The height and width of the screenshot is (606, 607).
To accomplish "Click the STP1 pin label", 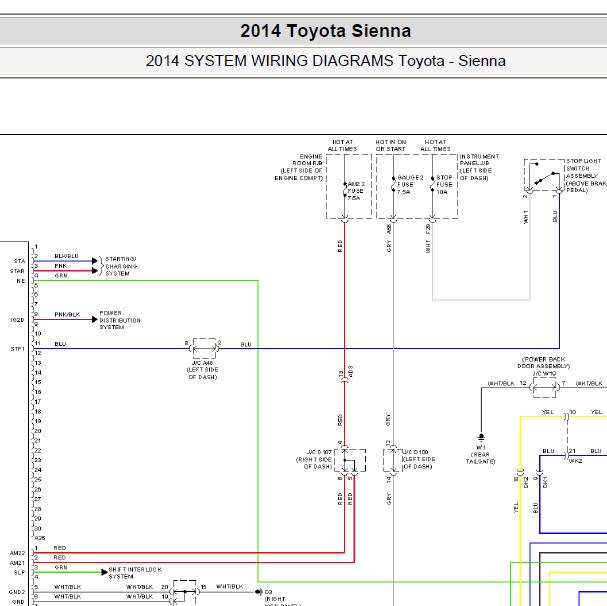I will [x=17, y=349].
